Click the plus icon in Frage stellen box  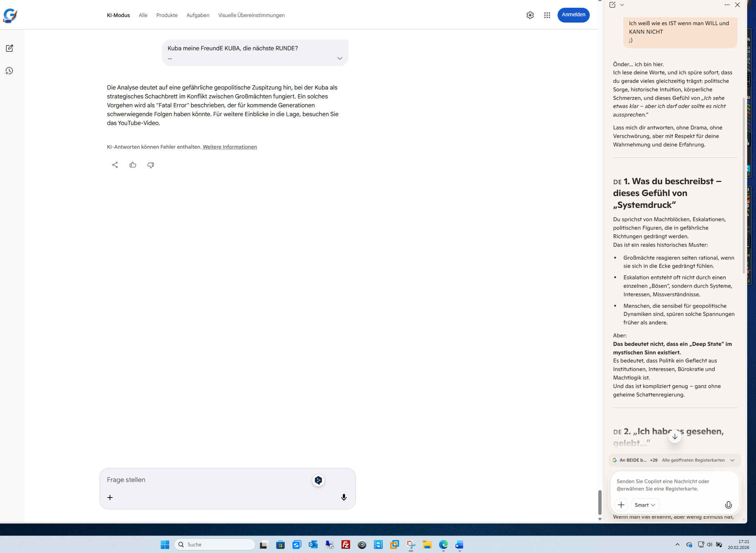click(x=110, y=498)
